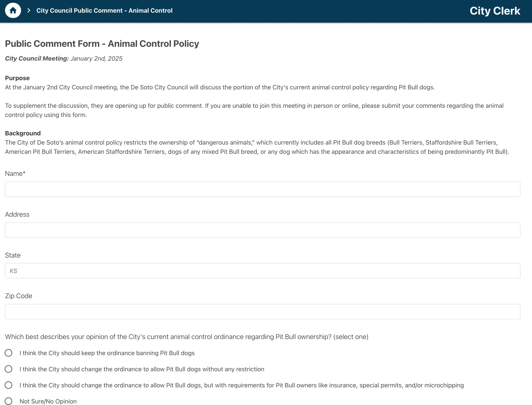Image resolution: width=532 pixels, height=405 pixels.
Task: Click the Public Comment Form page heading
Action: click(x=102, y=44)
